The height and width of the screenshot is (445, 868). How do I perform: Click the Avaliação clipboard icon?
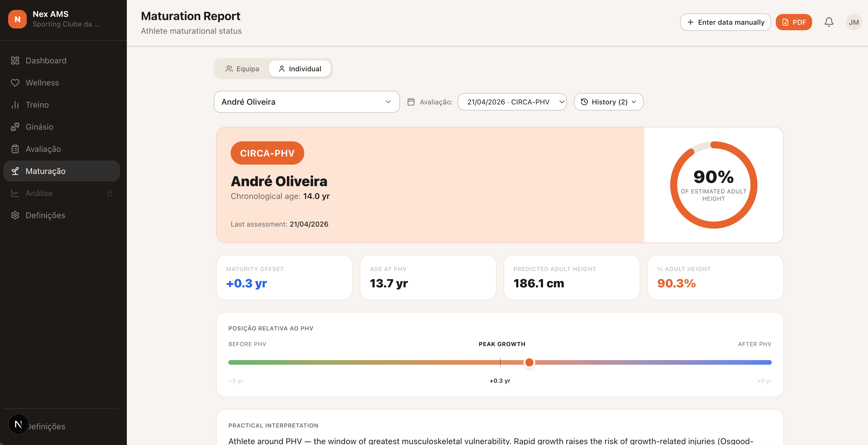point(15,149)
